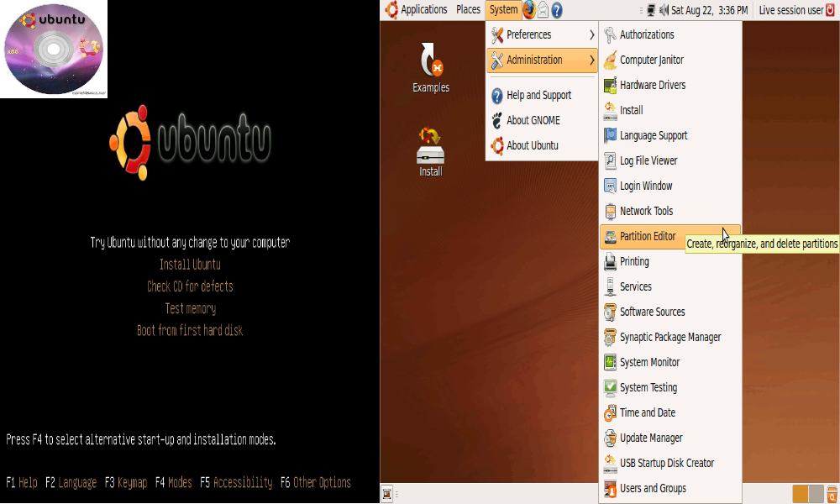840x504 pixels.
Task: Select Test memory boot option
Action: (x=190, y=308)
